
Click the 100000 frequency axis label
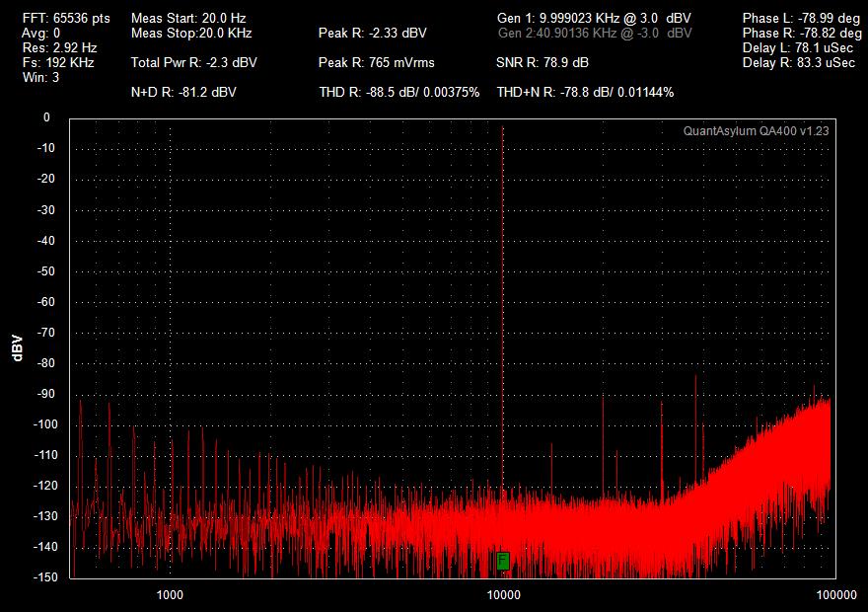pos(836,595)
